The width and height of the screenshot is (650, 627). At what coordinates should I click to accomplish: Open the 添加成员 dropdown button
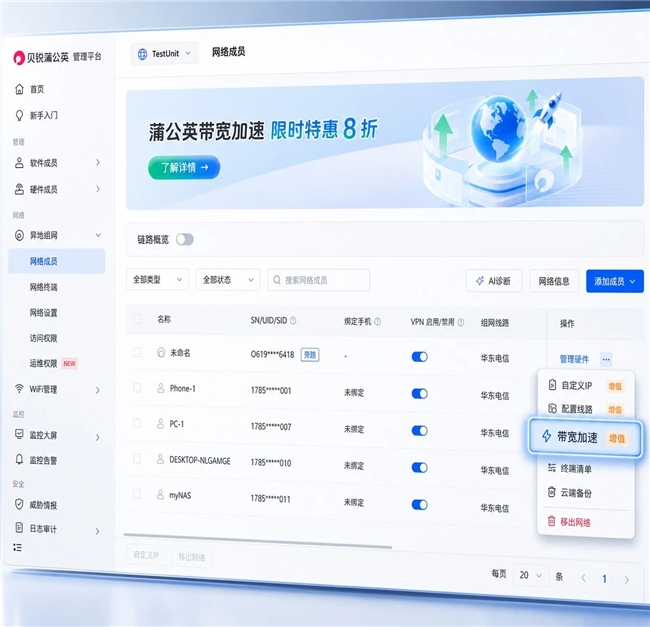click(x=615, y=281)
